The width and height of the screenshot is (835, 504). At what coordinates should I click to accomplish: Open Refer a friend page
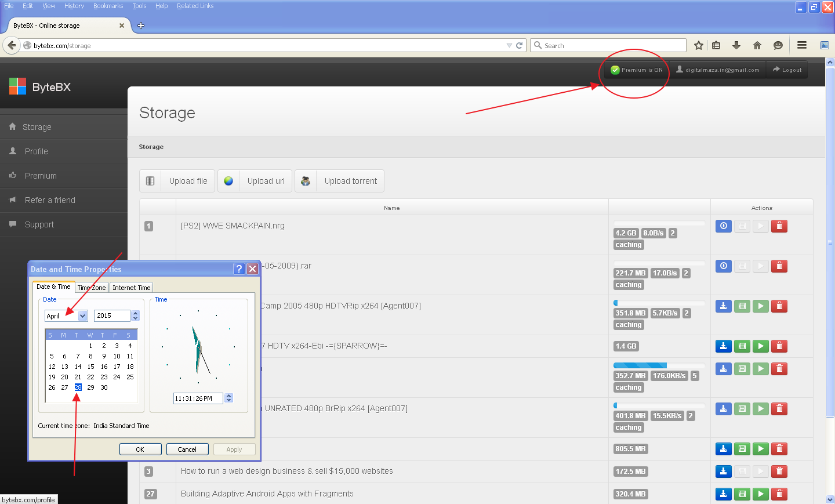point(64,200)
